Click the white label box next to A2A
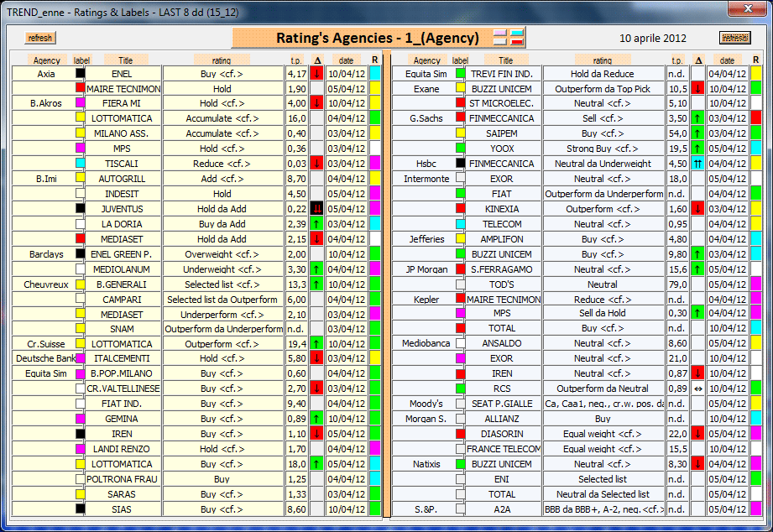 (461, 509)
